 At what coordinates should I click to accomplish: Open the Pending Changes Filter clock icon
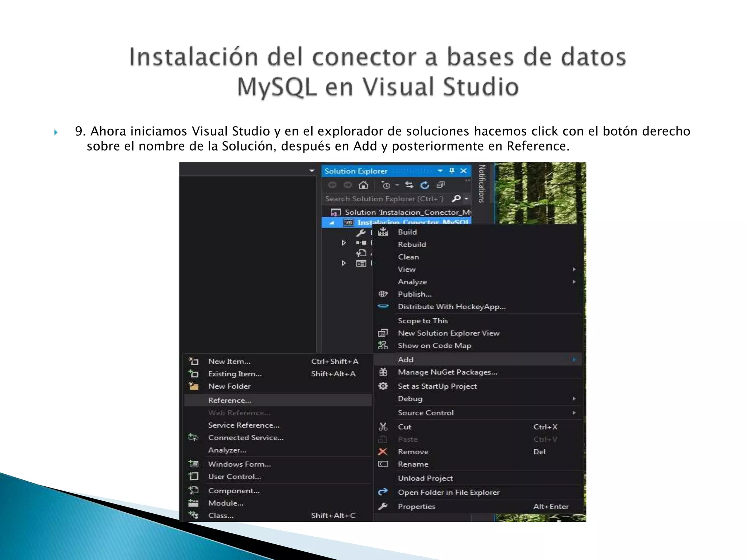click(x=386, y=185)
